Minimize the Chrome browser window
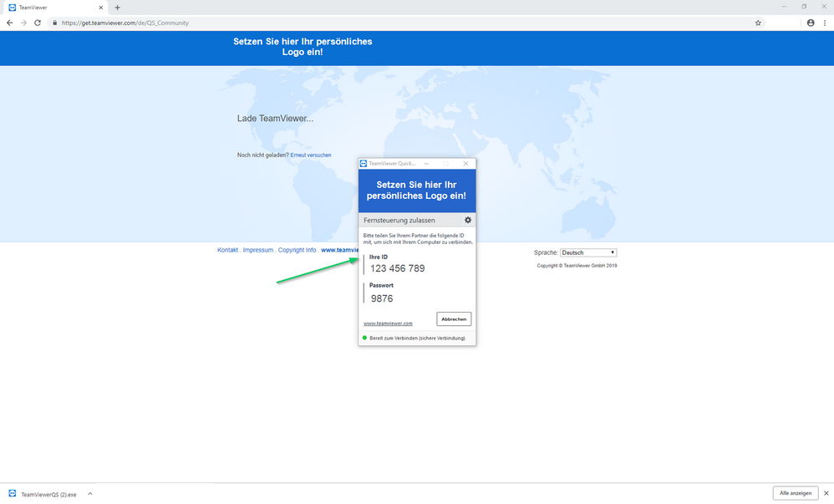The width and height of the screenshot is (834, 504). pyautogui.click(x=784, y=7)
